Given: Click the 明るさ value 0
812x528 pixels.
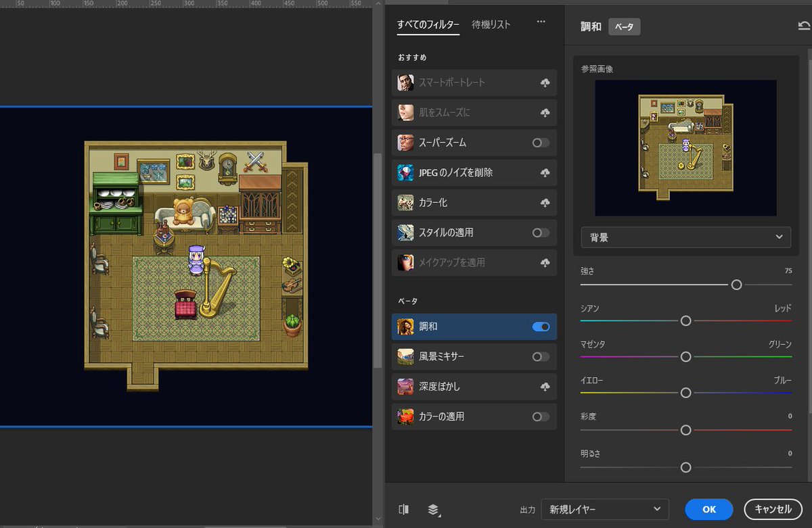Looking at the screenshot, I should click(790, 453).
